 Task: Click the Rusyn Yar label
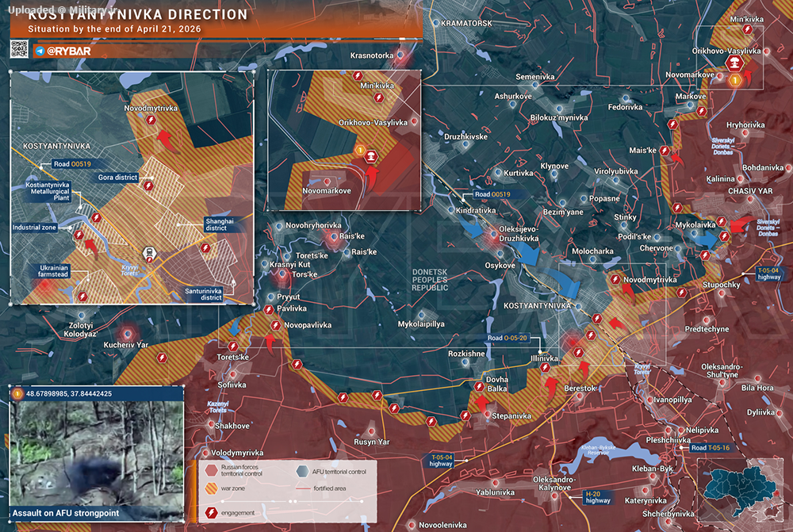click(x=372, y=442)
